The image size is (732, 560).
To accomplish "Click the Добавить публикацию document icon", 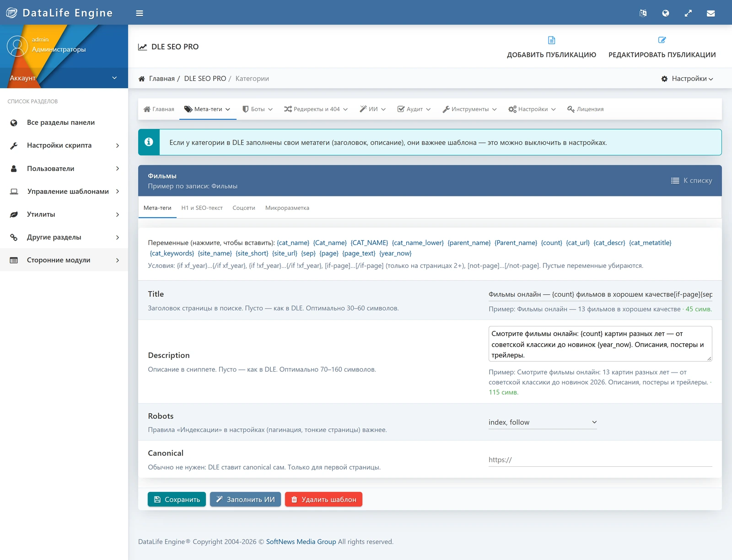I will click(551, 40).
